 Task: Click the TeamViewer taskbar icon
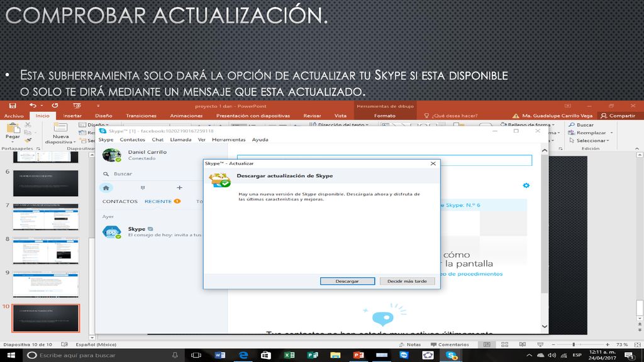[x=404, y=355]
